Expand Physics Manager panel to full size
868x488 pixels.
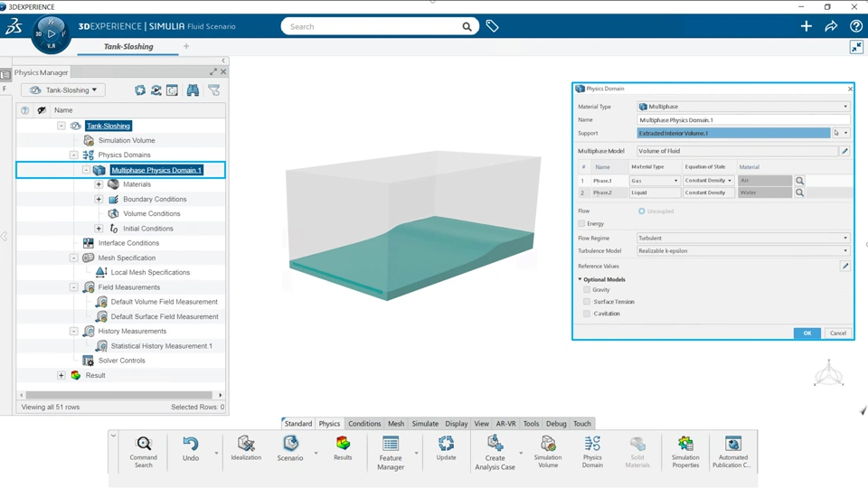(x=213, y=72)
